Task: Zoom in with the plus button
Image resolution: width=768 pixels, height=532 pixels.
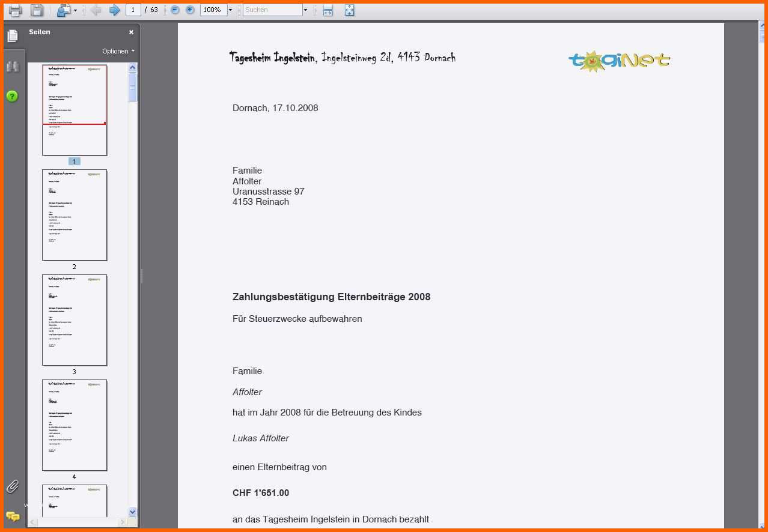Action: point(190,10)
